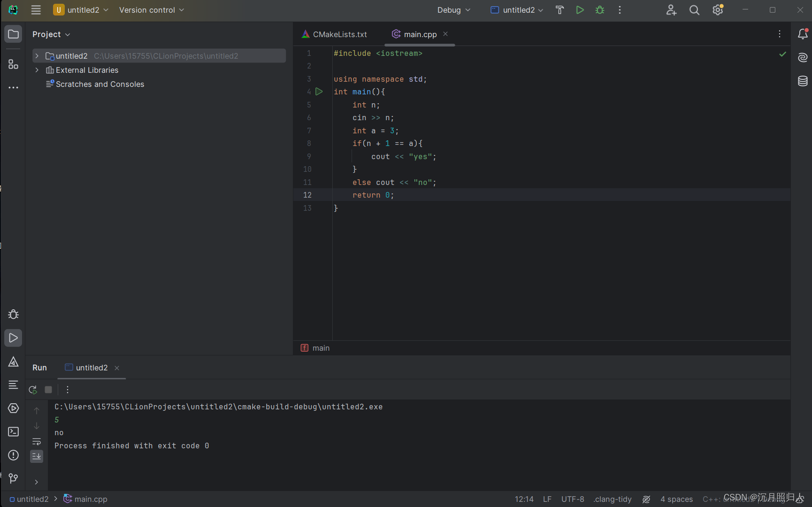Click the UTF-8 encoding status item
The width and height of the screenshot is (812, 507).
(x=573, y=499)
